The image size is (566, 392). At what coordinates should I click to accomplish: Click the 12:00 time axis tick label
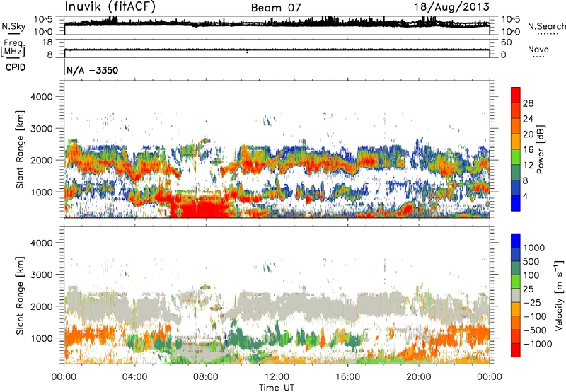[277, 377]
